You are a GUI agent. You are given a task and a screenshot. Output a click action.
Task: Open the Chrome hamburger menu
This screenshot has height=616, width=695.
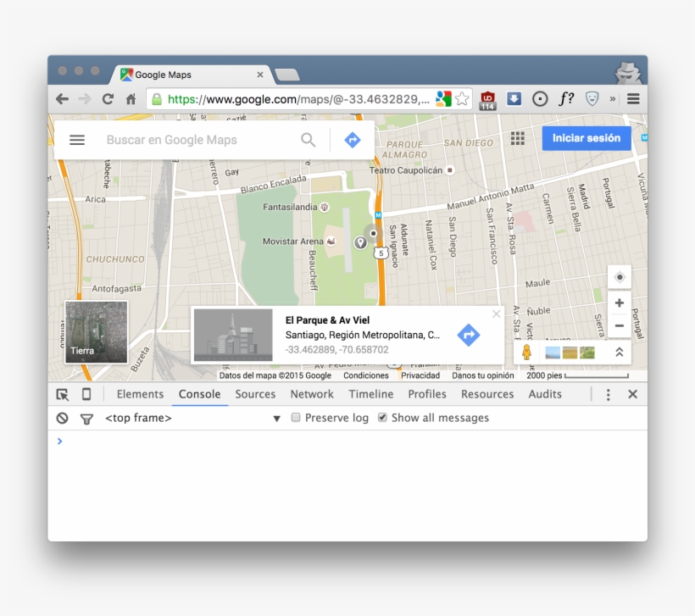tap(633, 99)
